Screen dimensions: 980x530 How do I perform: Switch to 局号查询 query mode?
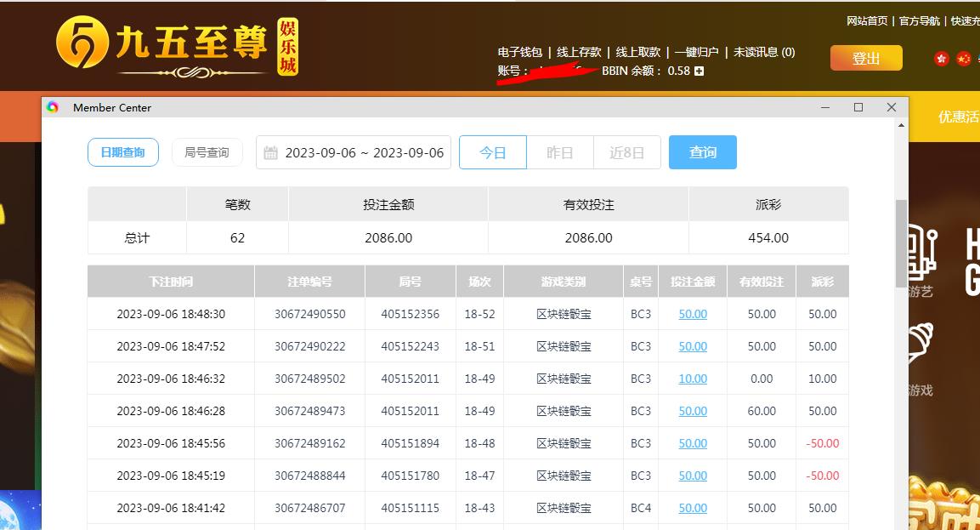coord(207,153)
